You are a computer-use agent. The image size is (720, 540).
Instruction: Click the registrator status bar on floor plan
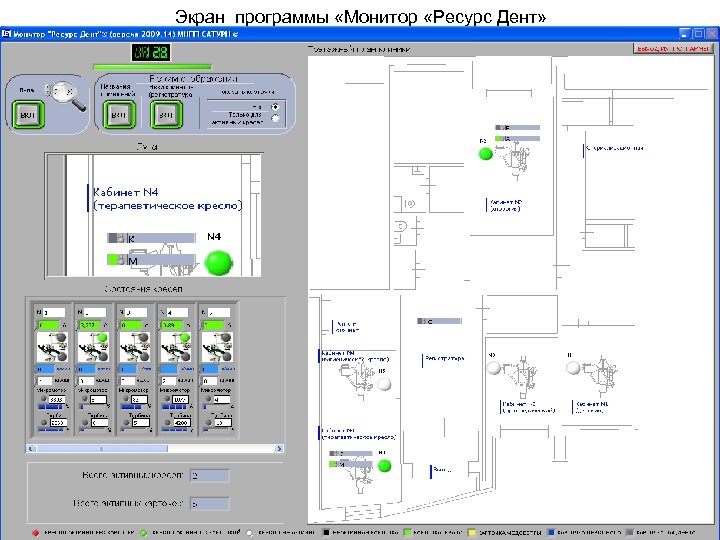point(439,321)
